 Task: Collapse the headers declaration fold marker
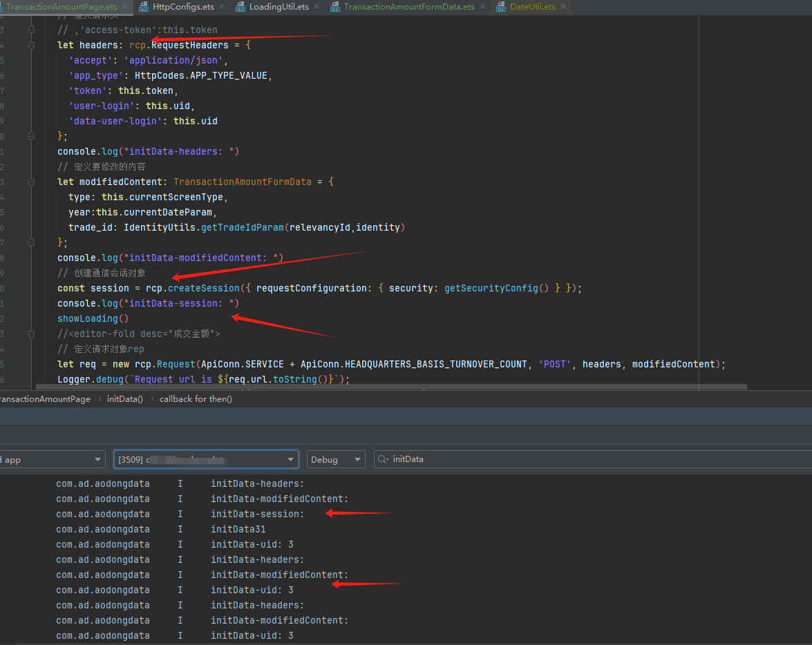[x=32, y=45]
